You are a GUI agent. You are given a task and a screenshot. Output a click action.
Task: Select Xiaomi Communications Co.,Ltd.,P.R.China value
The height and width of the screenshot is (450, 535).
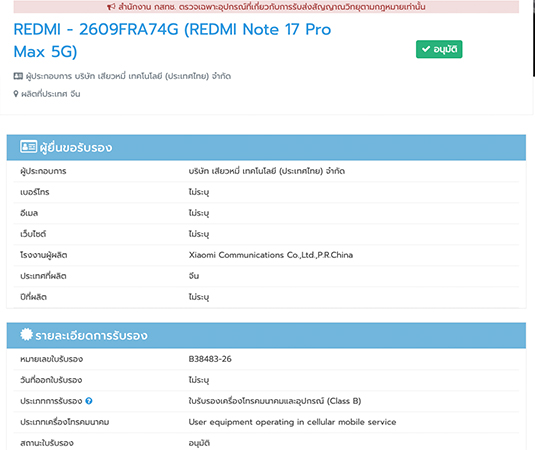(x=271, y=255)
